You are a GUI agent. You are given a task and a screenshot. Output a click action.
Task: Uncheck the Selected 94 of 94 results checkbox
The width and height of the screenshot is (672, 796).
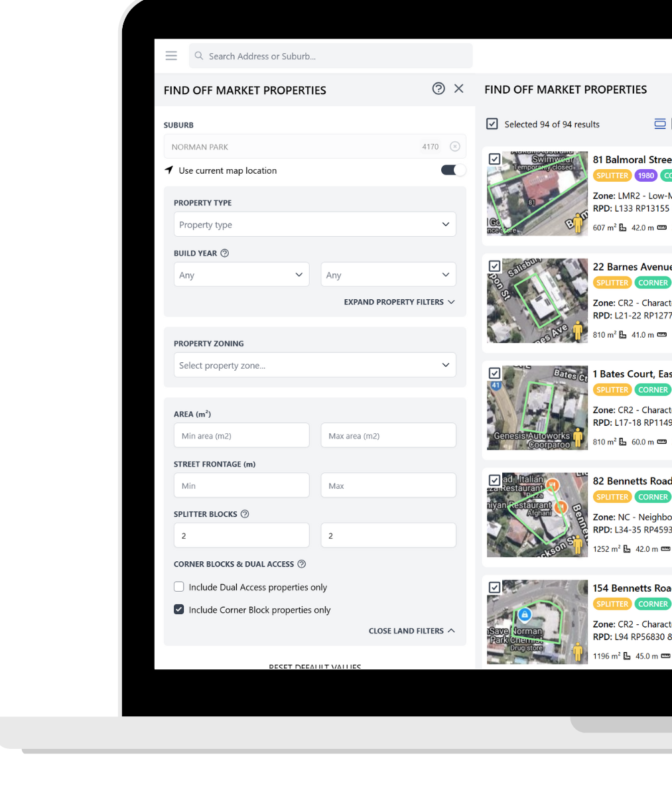(492, 124)
